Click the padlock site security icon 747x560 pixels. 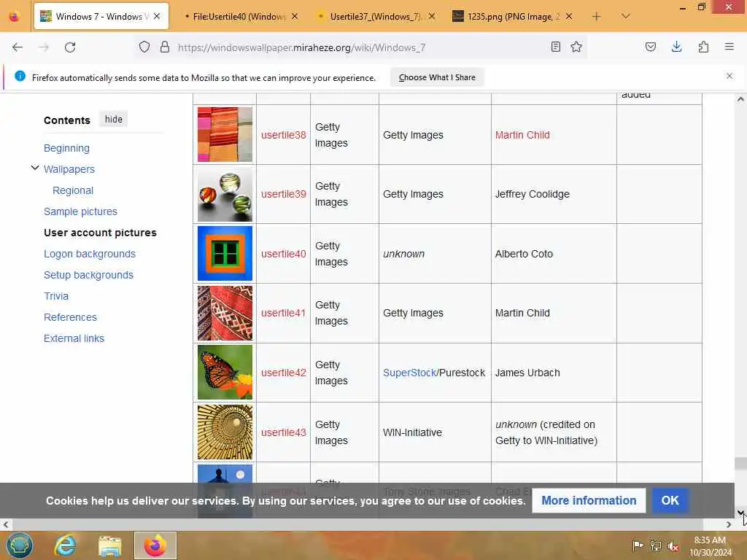coord(164,47)
